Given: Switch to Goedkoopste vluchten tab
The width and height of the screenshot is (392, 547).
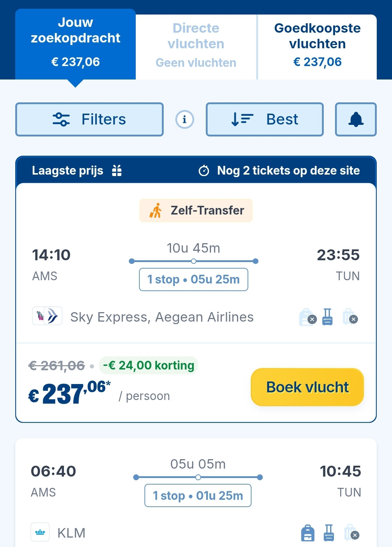Looking at the screenshot, I should click(x=317, y=45).
